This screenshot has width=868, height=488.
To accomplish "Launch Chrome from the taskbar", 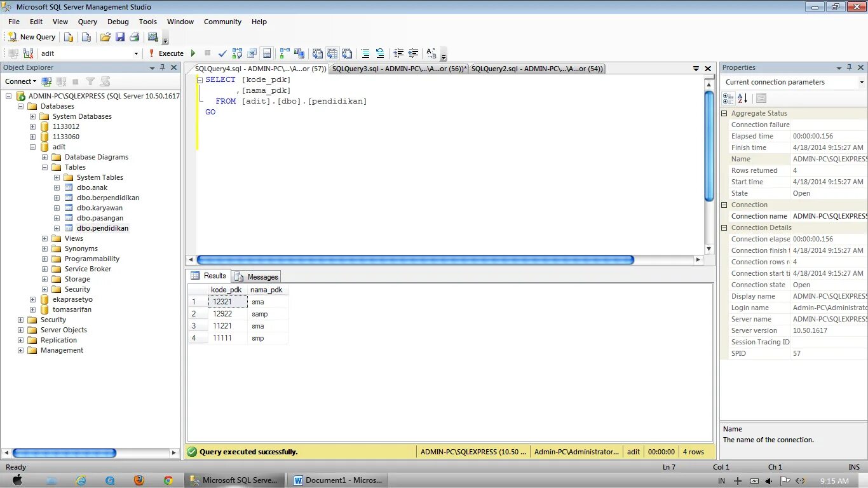I will point(168,480).
